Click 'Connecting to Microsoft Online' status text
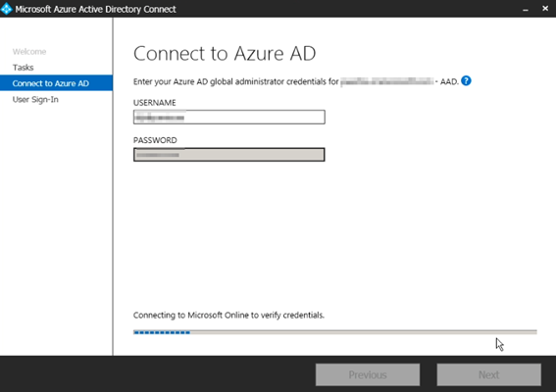 (x=228, y=316)
